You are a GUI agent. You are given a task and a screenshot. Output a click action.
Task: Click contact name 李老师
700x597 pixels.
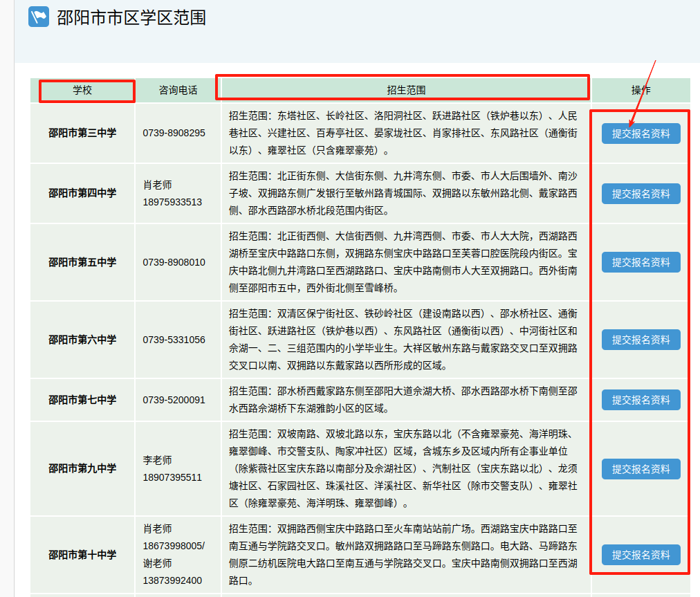[x=157, y=460]
